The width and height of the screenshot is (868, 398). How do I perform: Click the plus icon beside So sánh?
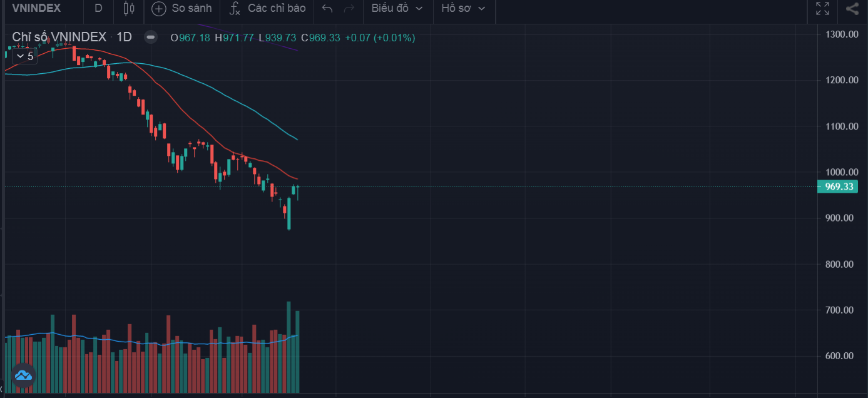coord(159,9)
